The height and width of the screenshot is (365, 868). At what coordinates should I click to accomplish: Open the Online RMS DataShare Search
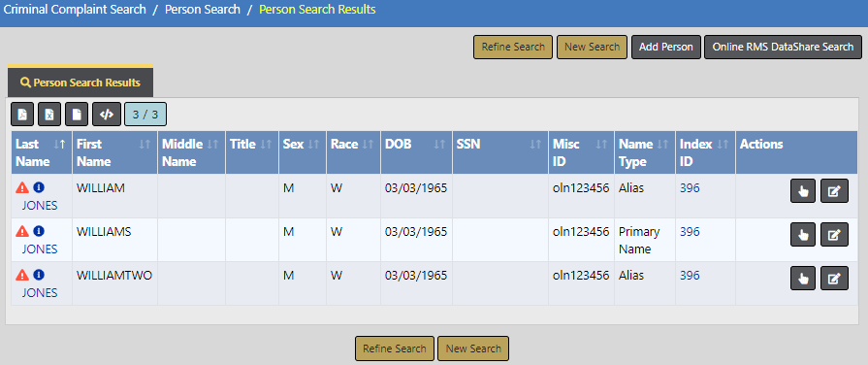tap(783, 47)
